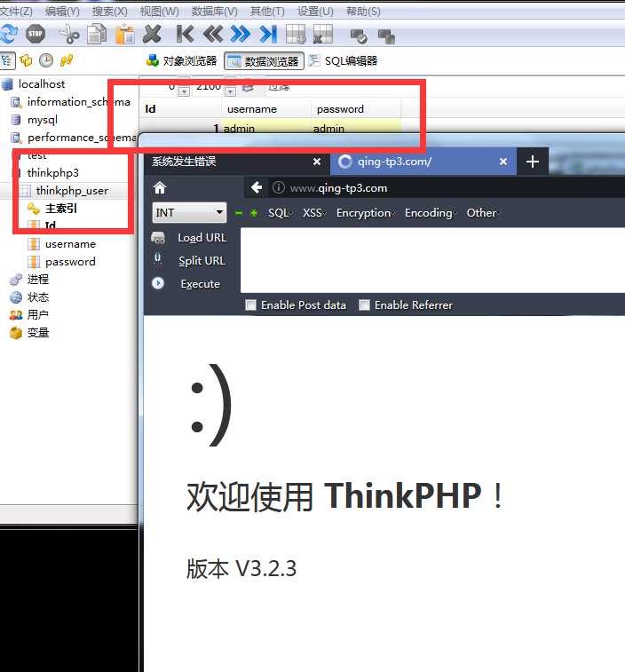Click the STOP icon in toolbar
Screen dimensions: 625x672
[36, 34]
